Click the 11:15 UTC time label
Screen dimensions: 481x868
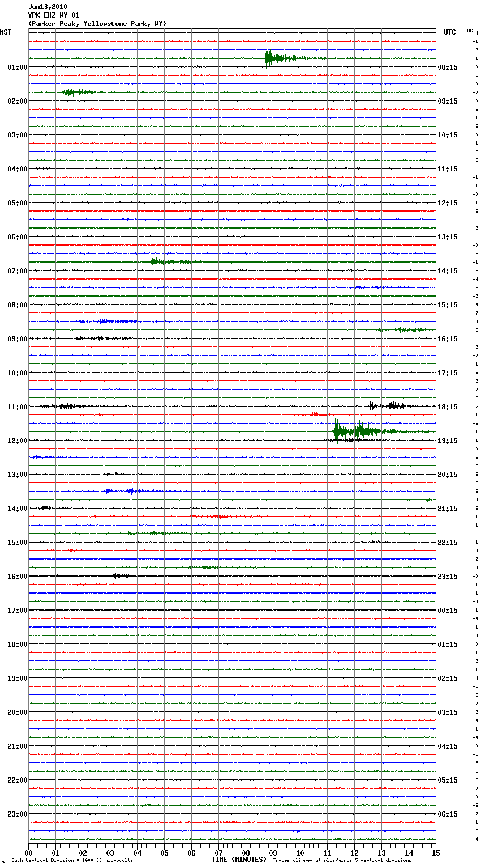pyautogui.click(x=448, y=169)
